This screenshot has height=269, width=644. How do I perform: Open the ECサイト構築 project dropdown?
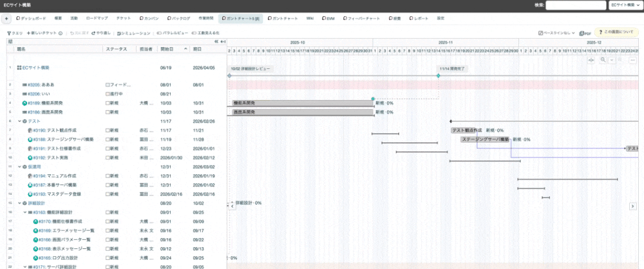coord(624,5)
